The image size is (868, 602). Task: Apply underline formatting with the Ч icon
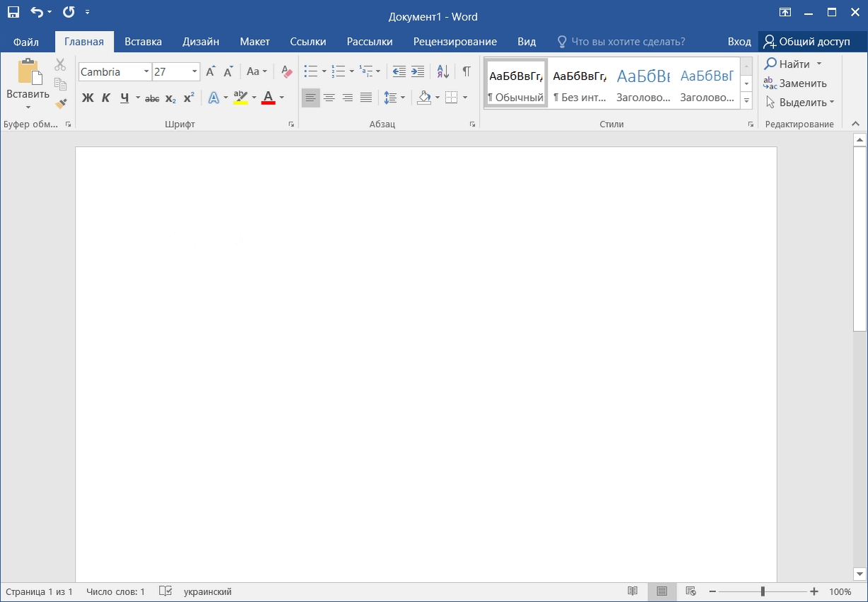pos(124,98)
